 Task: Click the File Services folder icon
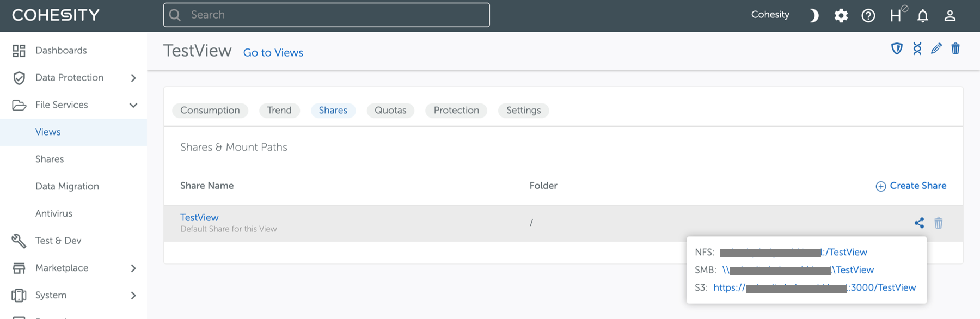(x=19, y=105)
